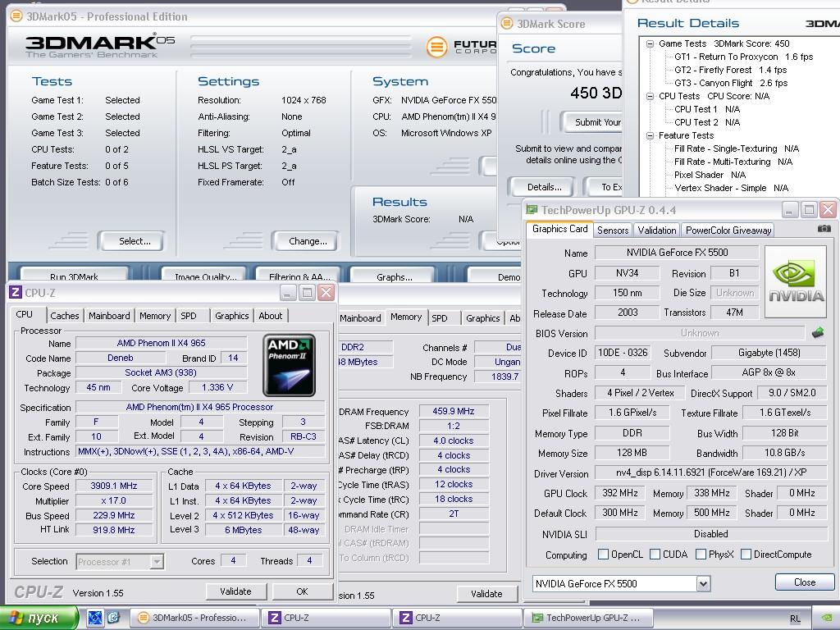Enable the OpenCL checkbox in GPU-Z
The image size is (840, 630).
[603, 554]
